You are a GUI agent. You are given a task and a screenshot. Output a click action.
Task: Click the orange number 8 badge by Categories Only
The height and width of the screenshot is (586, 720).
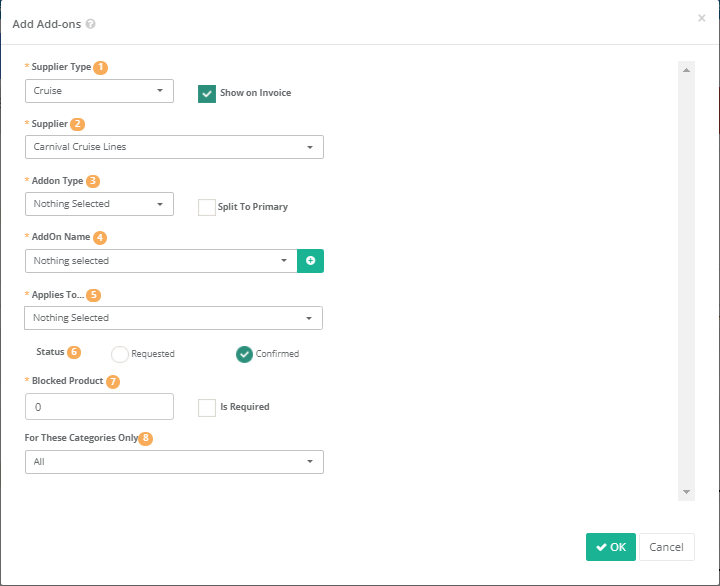[146, 438]
